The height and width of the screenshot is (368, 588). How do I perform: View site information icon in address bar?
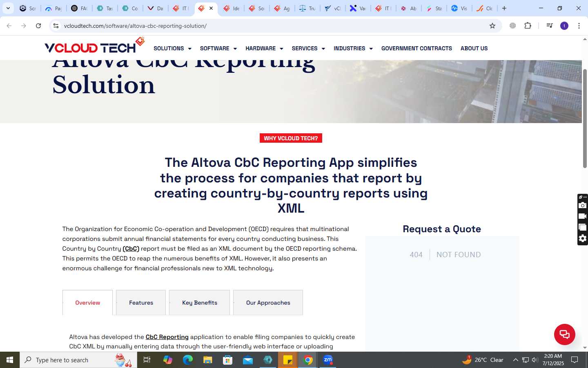56,26
